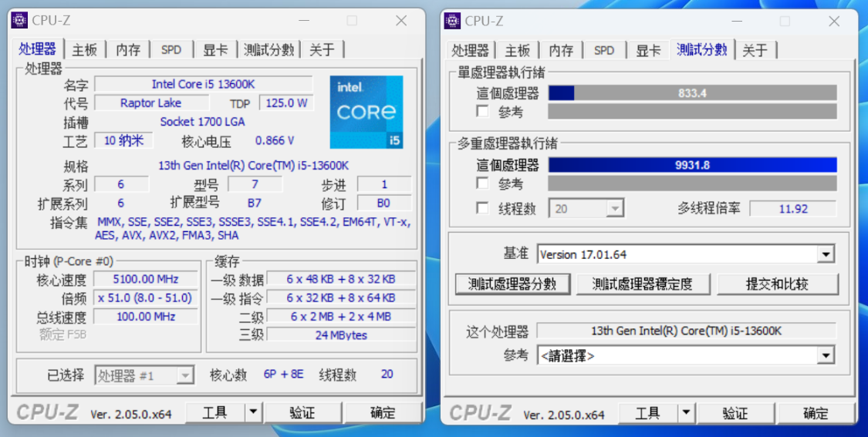Open SPD tab in left window
This screenshot has width=868, height=437.
point(171,50)
